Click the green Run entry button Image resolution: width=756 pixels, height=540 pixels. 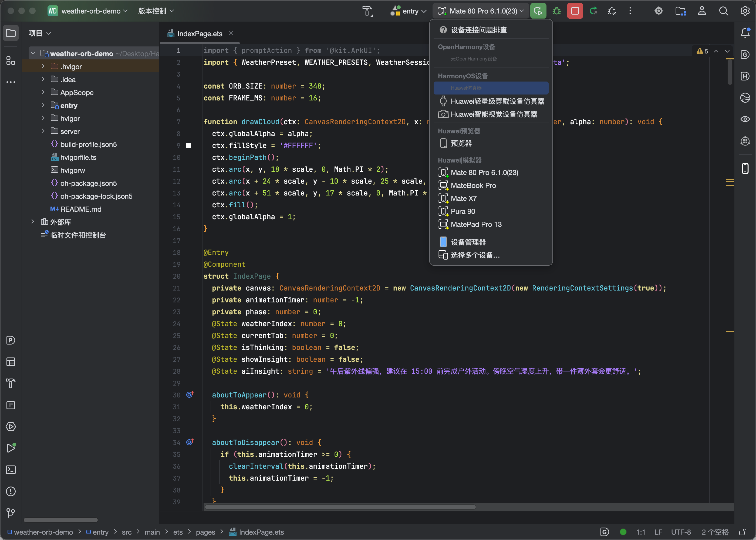coord(538,11)
